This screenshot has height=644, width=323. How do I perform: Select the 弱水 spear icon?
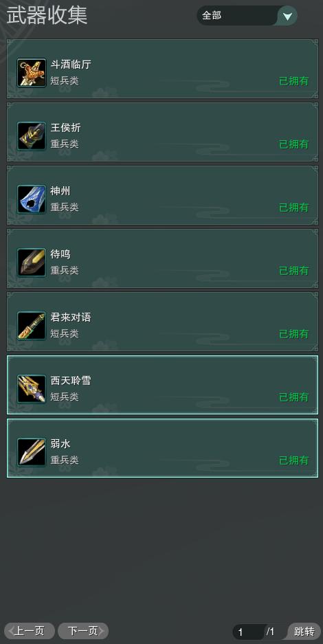coord(32,452)
